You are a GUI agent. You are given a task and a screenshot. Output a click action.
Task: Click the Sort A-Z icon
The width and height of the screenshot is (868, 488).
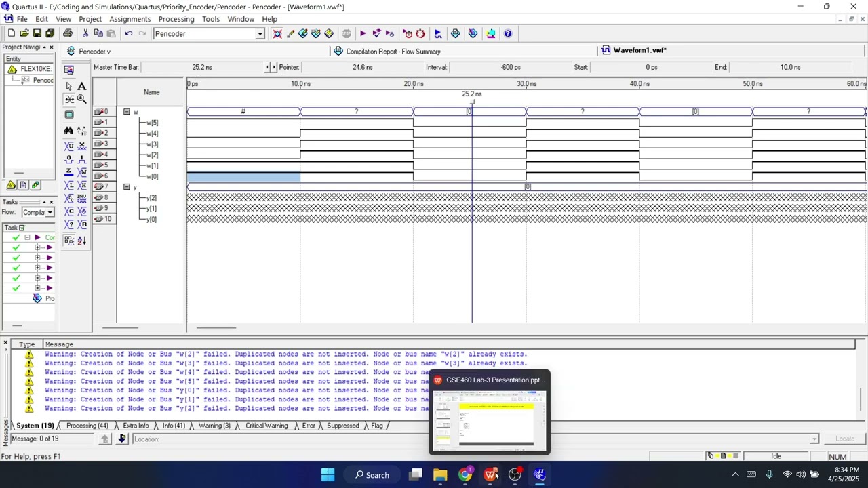[x=81, y=240]
